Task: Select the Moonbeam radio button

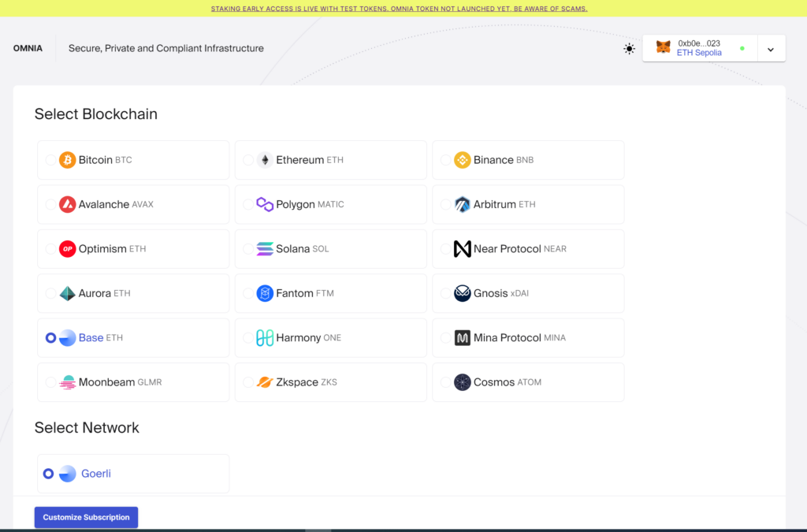Action: [x=50, y=382]
